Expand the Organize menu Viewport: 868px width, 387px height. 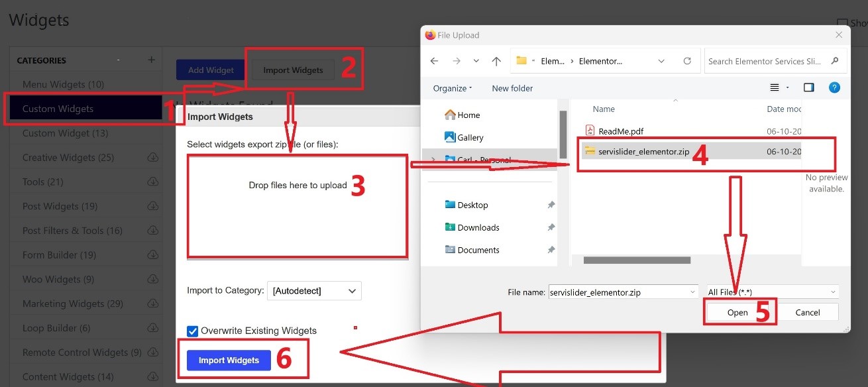click(452, 87)
